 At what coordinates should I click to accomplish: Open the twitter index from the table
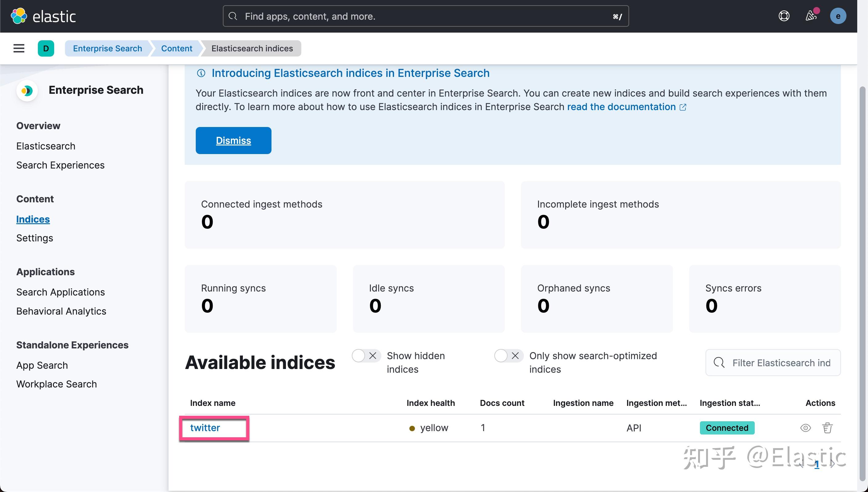click(205, 427)
